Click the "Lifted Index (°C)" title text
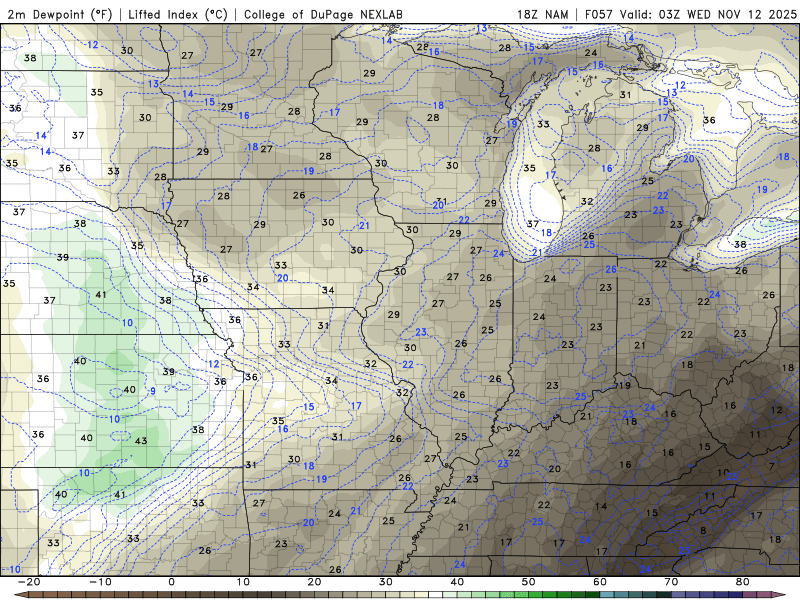Image resolution: width=800 pixels, height=600 pixels. coord(178,14)
